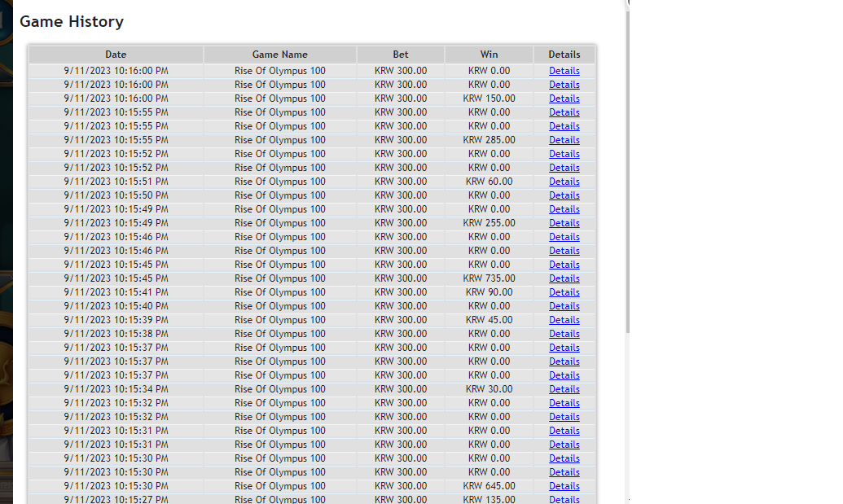Image resolution: width=843 pixels, height=504 pixels.
Task: Click the Game History heading
Action: click(72, 21)
